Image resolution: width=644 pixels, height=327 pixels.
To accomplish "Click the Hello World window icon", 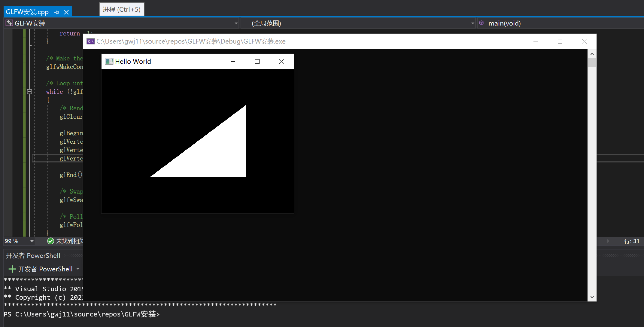I will click(x=109, y=61).
